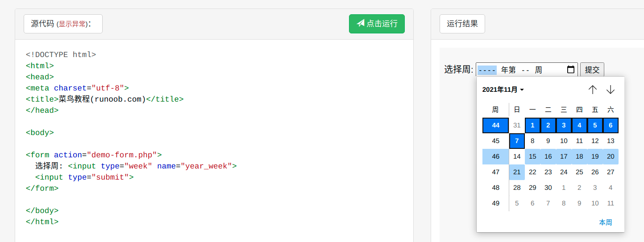Image resolution: width=644 pixels, height=242 pixels.
Task: Go to previous month with up arrow
Action: 592,90
